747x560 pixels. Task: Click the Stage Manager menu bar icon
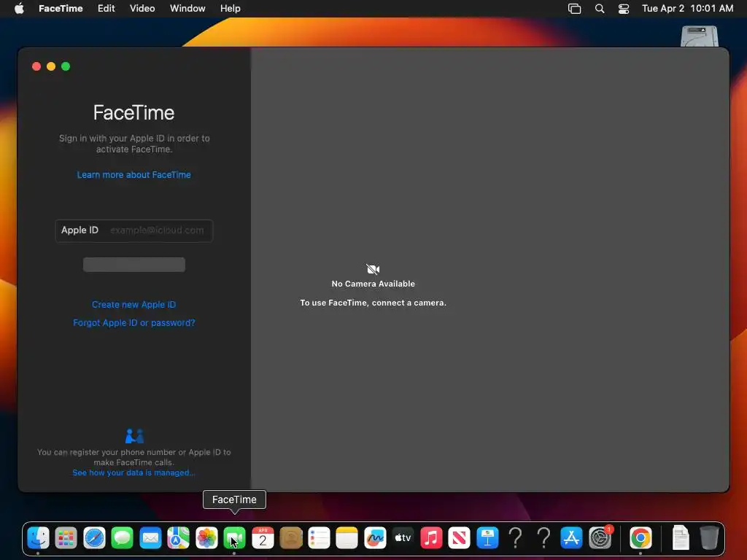[575, 9]
